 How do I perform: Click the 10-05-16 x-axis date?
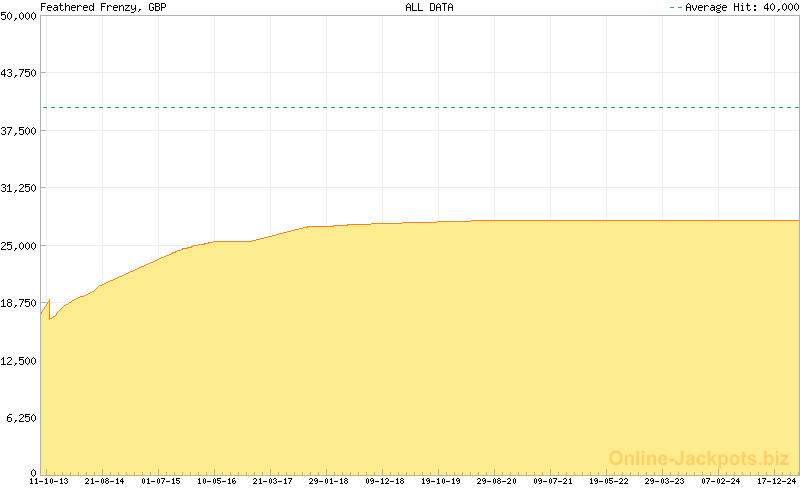click(216, 481)
